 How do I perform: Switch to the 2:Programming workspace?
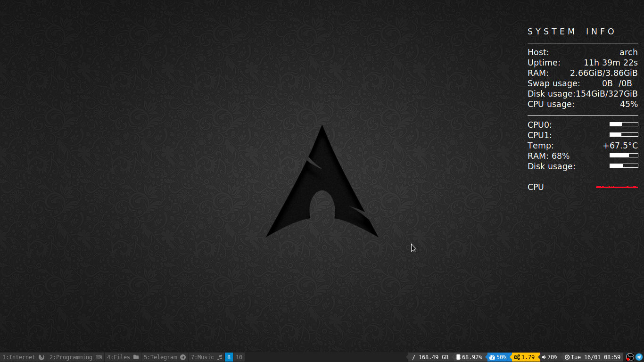(72, 357)
